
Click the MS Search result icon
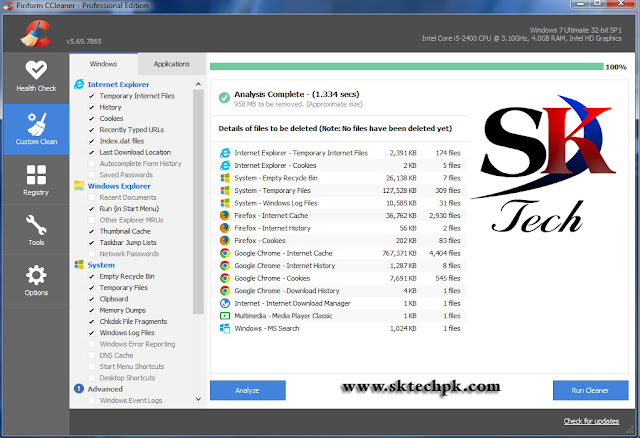(x=225, y=328)
